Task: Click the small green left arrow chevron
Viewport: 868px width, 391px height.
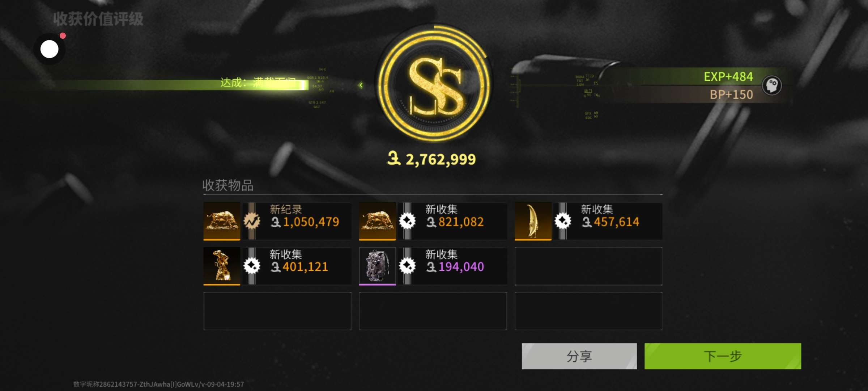Action: [361, 85]
